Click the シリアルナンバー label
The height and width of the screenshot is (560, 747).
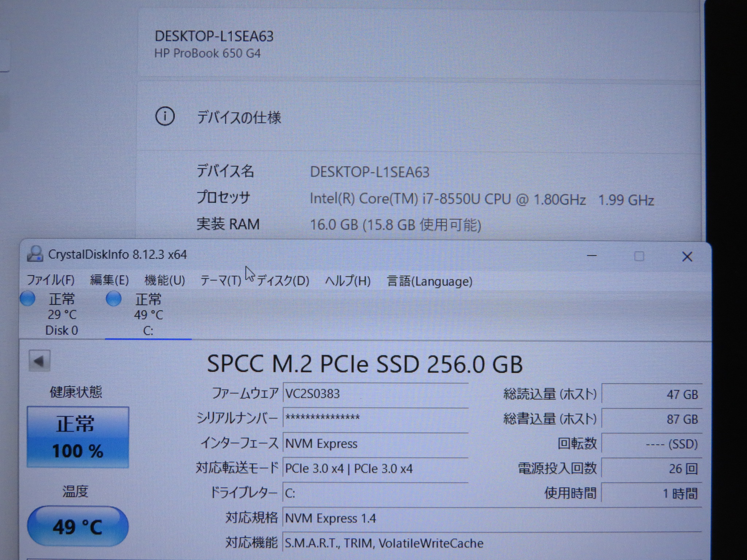click(x=237, y=418)
